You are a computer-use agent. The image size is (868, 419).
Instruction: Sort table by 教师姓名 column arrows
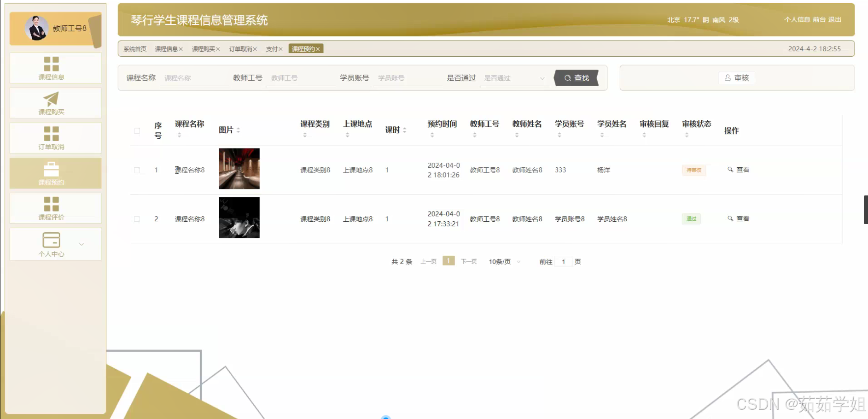517,135
